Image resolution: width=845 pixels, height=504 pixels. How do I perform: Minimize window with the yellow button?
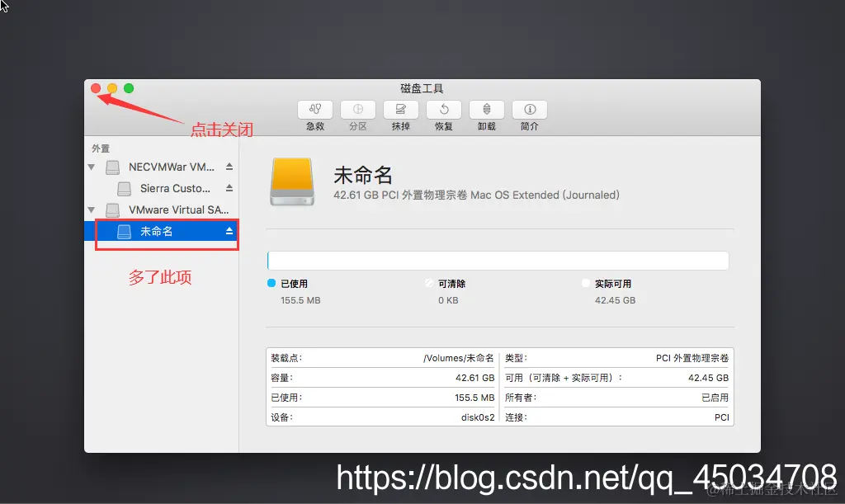[x=112, y=88]
